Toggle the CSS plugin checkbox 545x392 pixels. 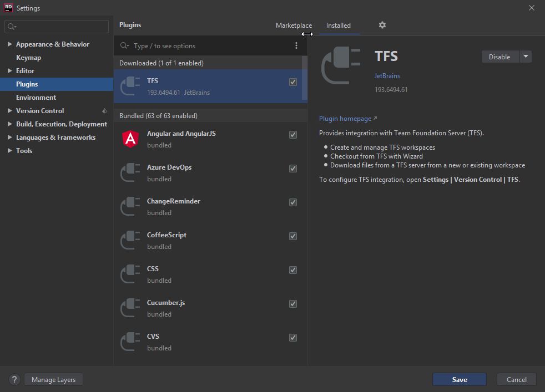[x=293, y=270]
